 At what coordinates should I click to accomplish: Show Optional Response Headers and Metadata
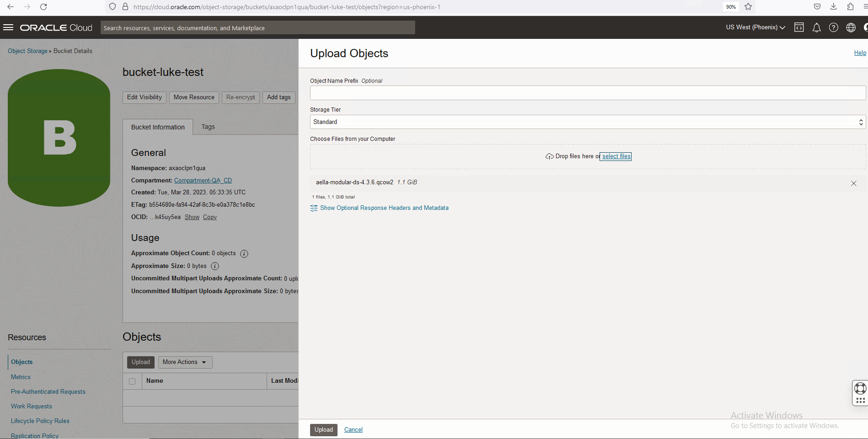(384, 208)
